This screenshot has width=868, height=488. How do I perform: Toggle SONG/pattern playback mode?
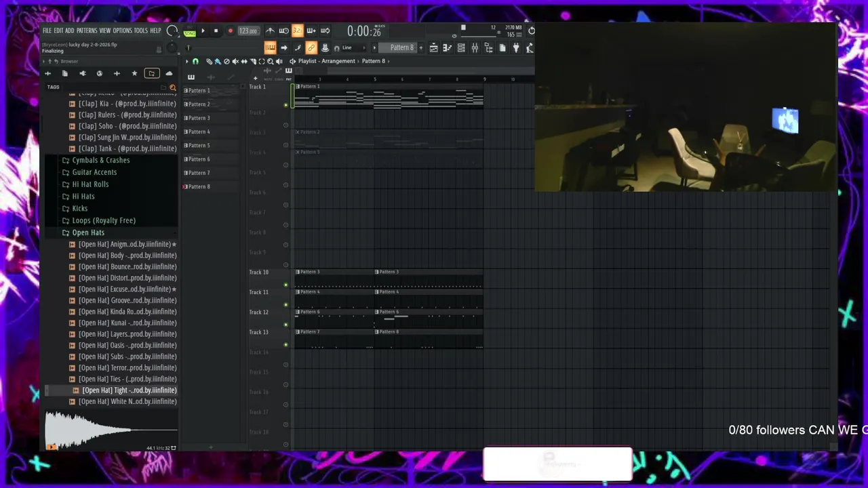tap(189, 33)
